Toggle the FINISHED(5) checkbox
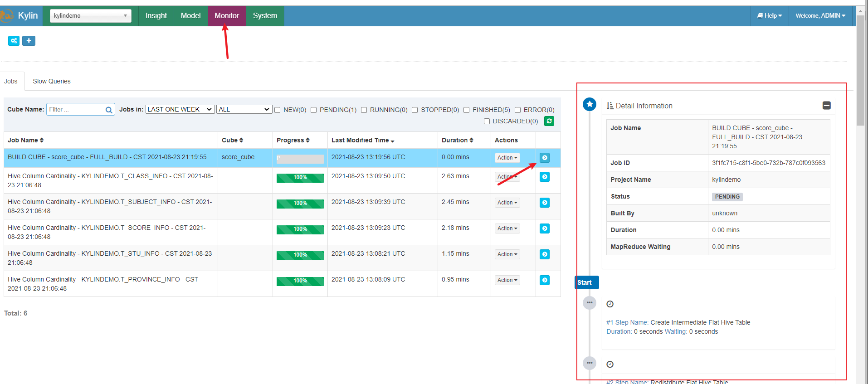 click(x=466, y=110)
